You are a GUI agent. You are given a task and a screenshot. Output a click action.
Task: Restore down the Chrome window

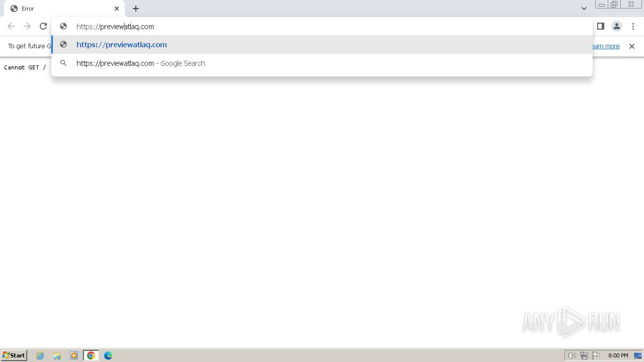614,5
